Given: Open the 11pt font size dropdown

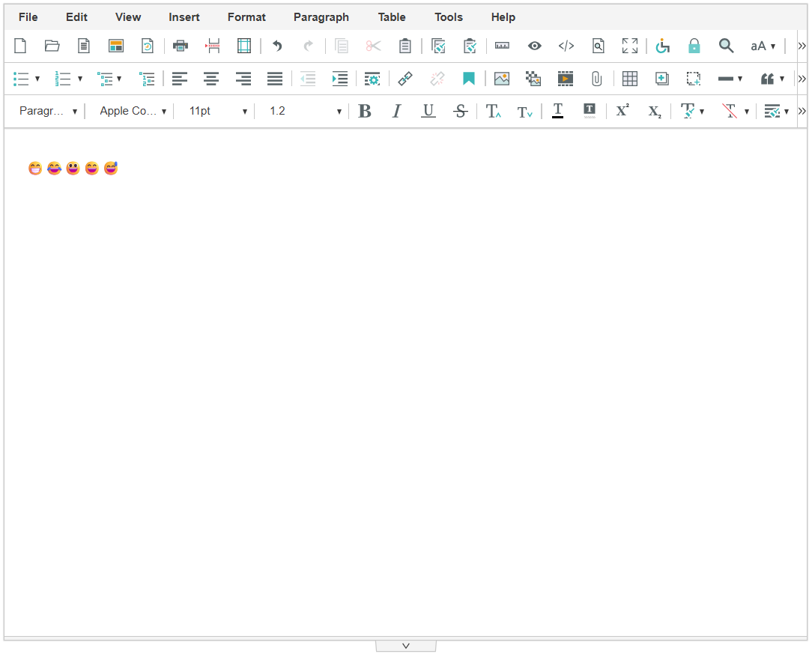Looking at the screenshot, I should click(x=217, y=111).
